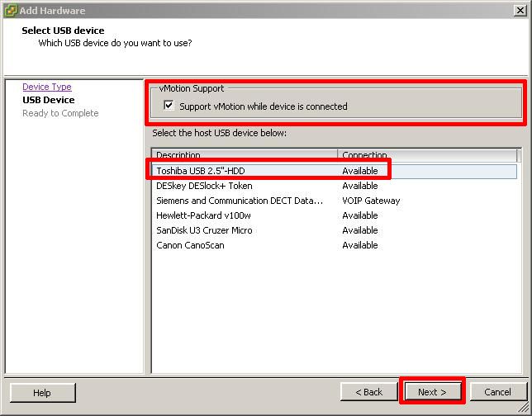Click Available status for DESkey DESlock+ Token
The image size is (532, 416).
tap(360, 186)
